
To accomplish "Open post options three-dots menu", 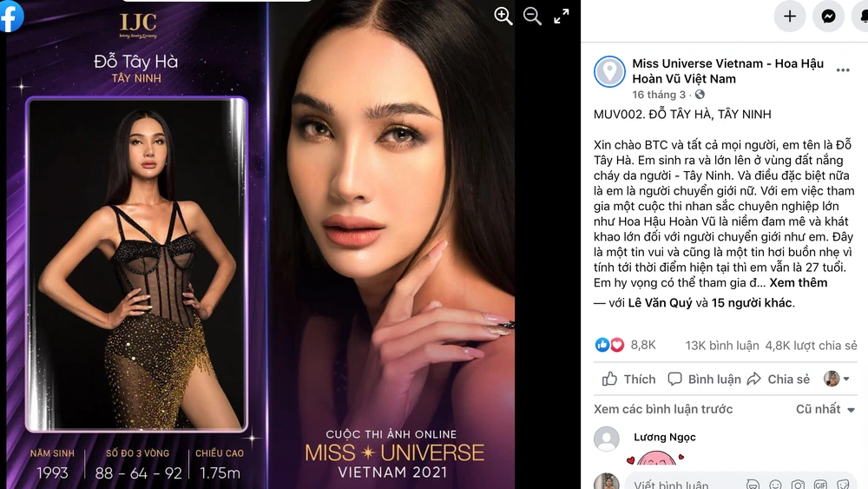I will click(843, 70).
